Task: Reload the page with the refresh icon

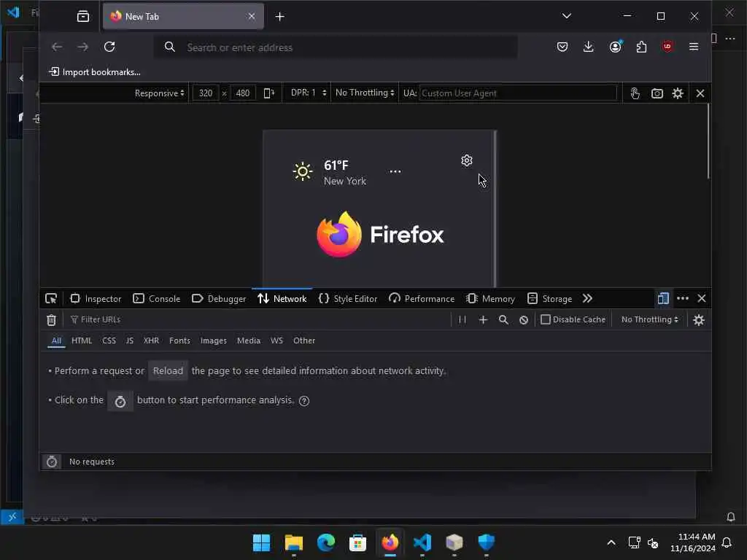Action: pyautogui.click(x=109, y=47)
